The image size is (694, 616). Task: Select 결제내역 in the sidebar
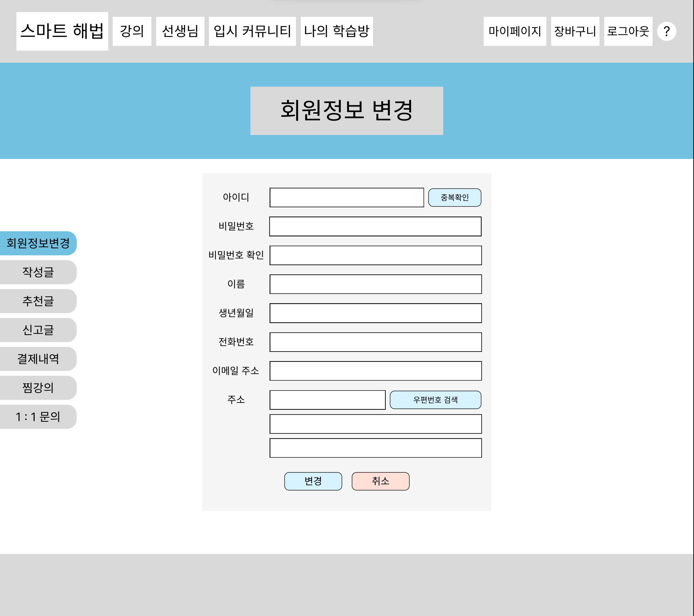[38, 359]
